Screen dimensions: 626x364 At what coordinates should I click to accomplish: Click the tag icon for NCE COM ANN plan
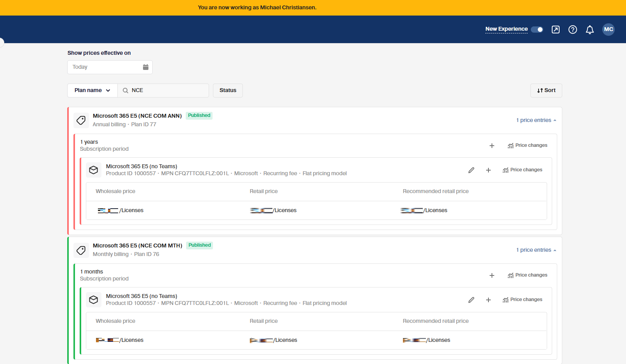click(81, 120)
